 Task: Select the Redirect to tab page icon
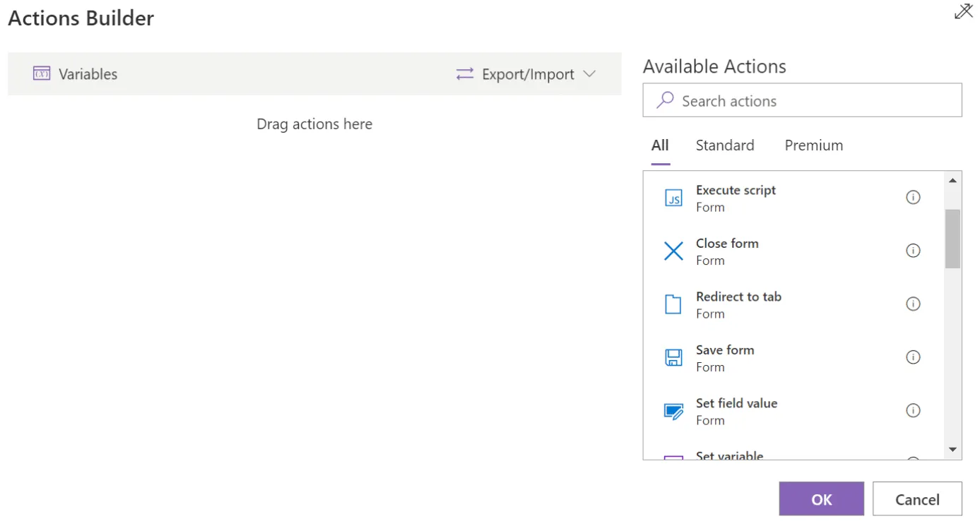coord(673,304)
